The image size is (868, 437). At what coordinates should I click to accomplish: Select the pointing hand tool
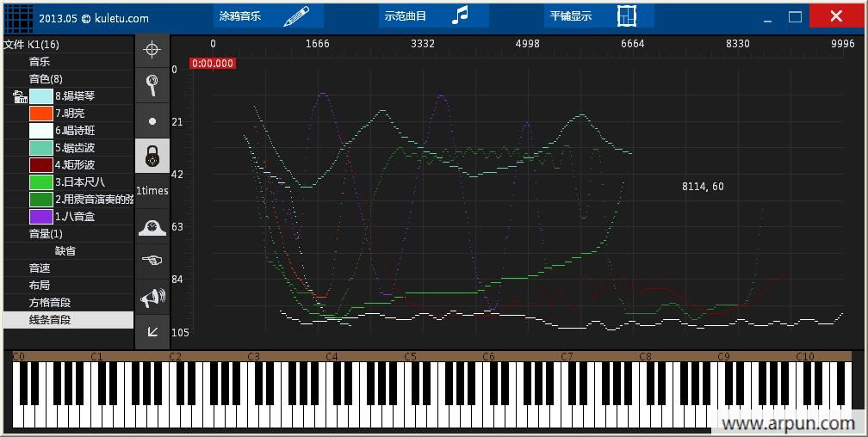(152, 261)
